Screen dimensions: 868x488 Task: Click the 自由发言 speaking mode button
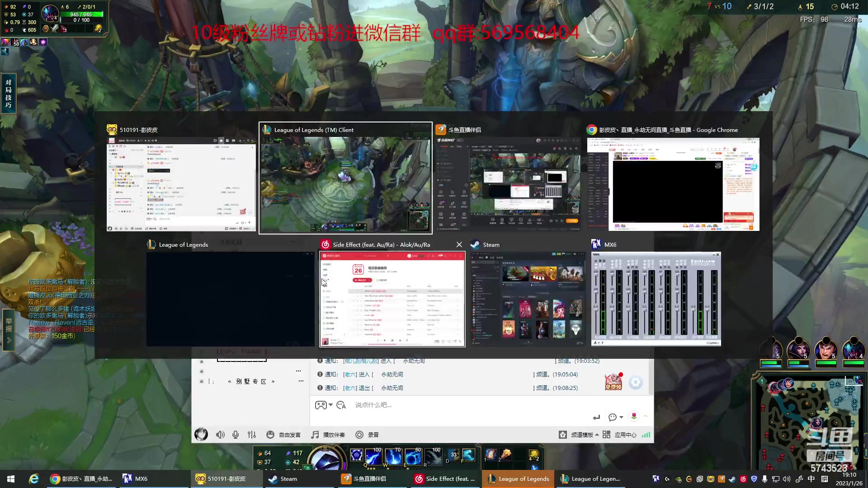(x=283, y=435)
